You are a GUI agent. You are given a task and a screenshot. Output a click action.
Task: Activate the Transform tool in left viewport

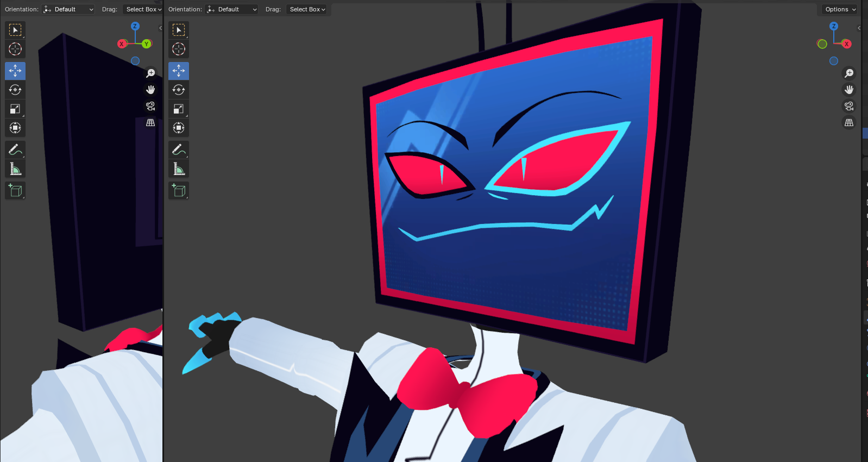pyautogui.click(x=15, y=128)
